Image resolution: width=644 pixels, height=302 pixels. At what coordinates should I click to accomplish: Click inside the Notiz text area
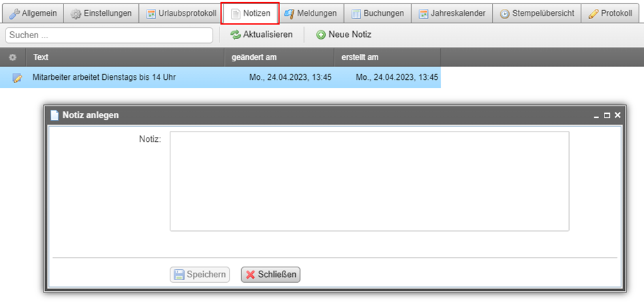[x=369, y=181]
